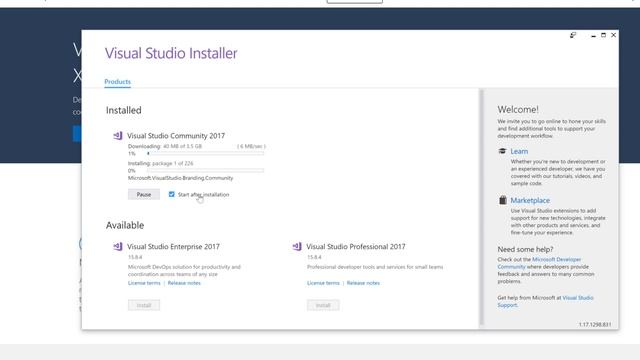Viewport: 640px width, 360px height.
Task: Click the Marketplace bag icon
Action: [502, 200]
